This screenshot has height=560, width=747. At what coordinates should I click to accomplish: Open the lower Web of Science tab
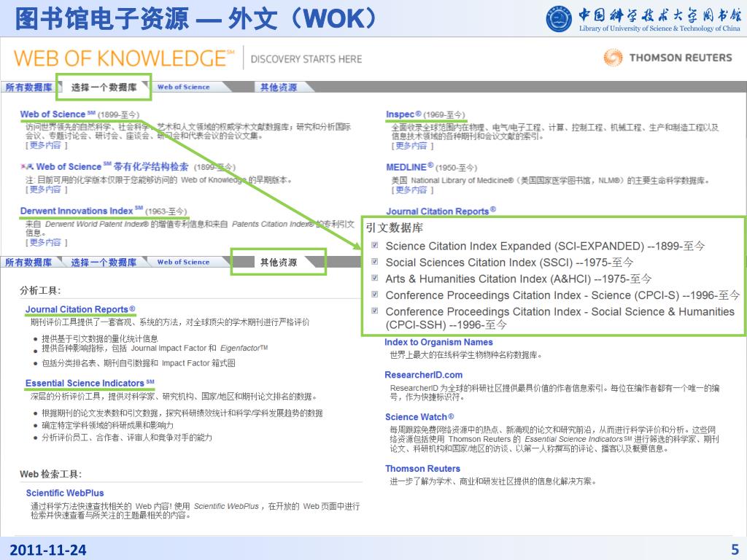coord(183,262)
